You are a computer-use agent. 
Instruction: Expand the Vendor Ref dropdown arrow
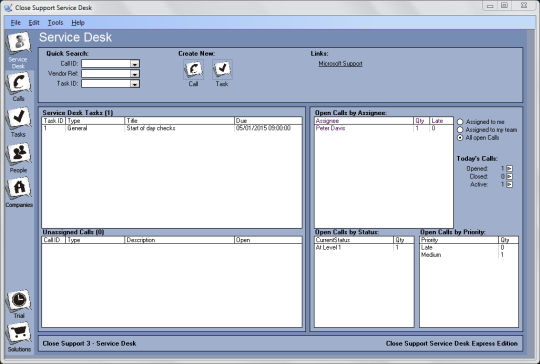point(135,74)
